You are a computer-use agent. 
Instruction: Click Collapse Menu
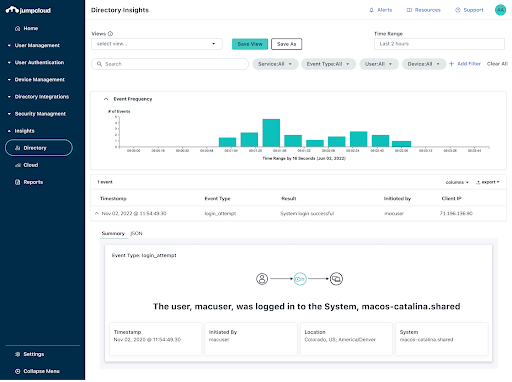pyautogui.click(x=37, y=371)
